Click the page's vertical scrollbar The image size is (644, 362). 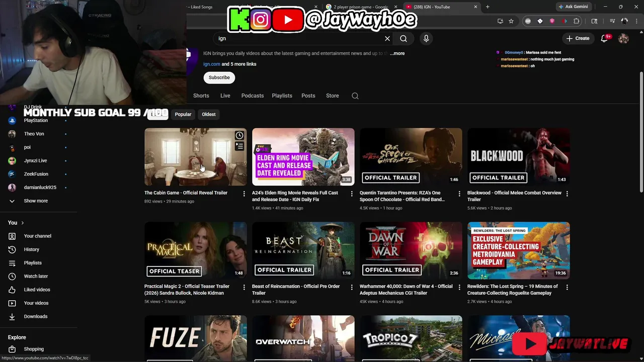(641, 131)
